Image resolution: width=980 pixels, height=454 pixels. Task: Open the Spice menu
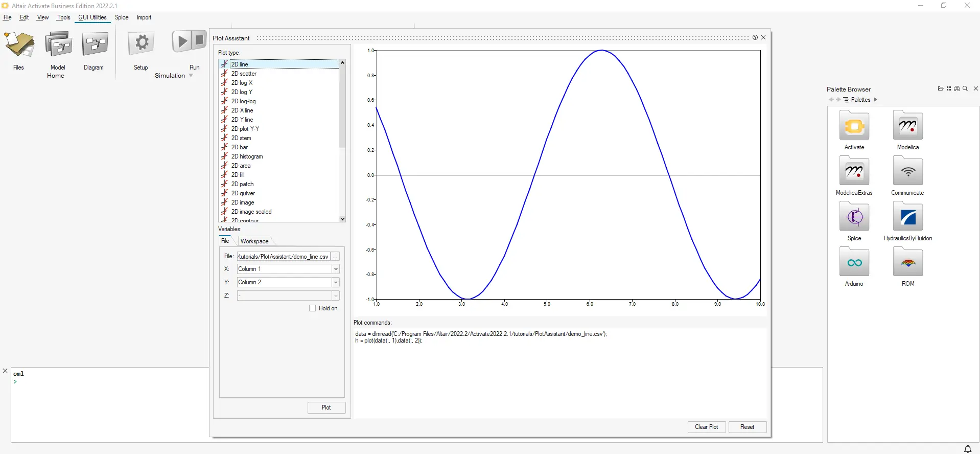(x=122, y=17)
